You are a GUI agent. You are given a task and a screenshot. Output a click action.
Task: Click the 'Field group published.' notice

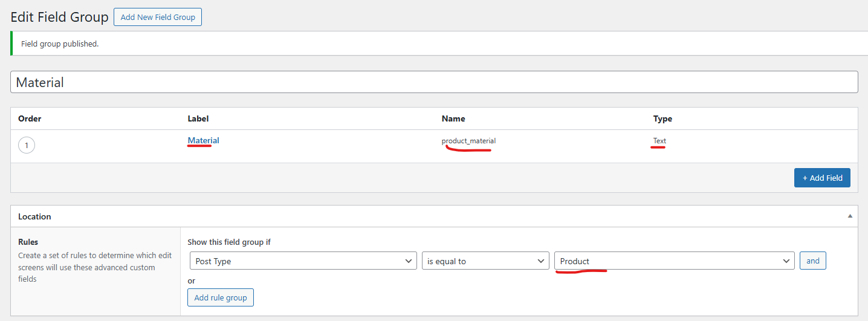pyautogui.click(x=60, y=44)
